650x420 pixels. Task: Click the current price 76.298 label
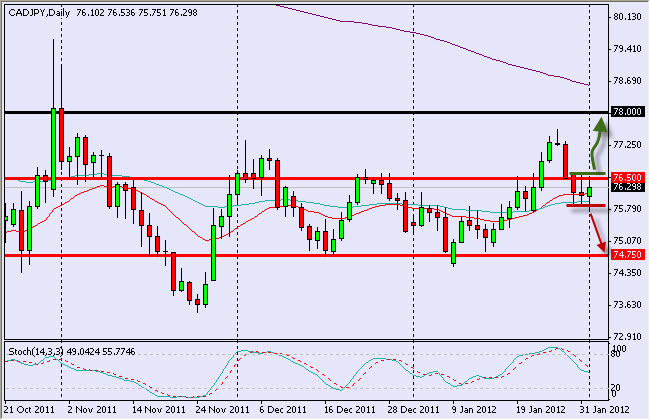coord(628,187)
